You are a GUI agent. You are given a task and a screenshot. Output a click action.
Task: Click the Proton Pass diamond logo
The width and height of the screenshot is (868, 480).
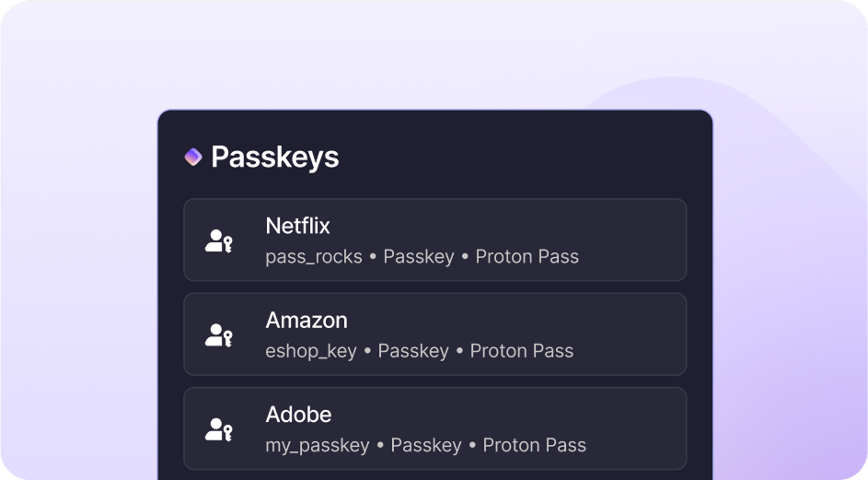click(x=192, y=158)
